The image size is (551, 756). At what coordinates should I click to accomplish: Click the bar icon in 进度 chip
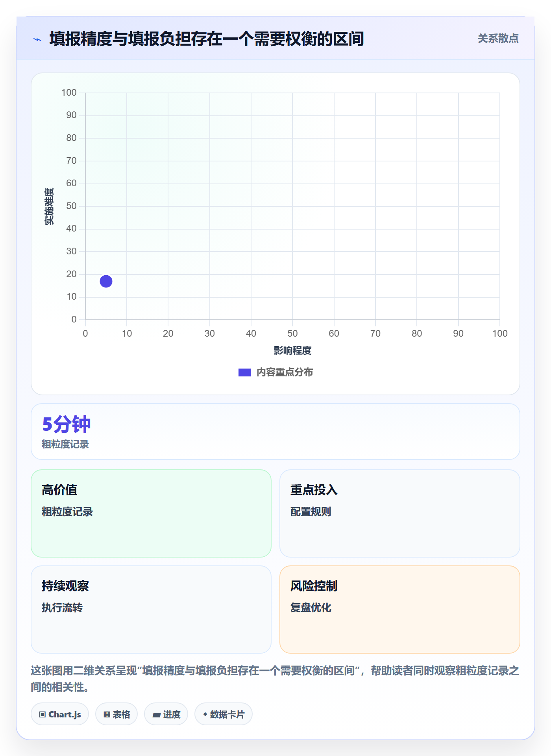point(156,715)
